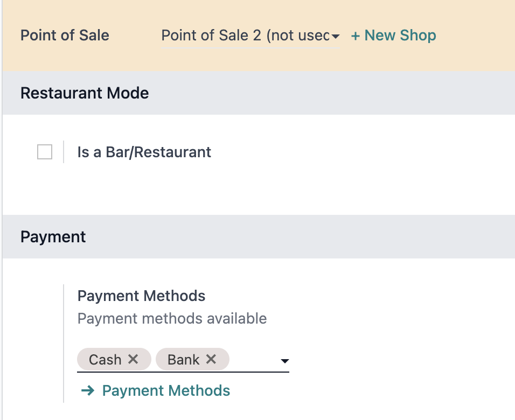This screenshot has height=420, width=515.
Task: Click the vertical divider beside the checkbox
Action: (64, 152)
